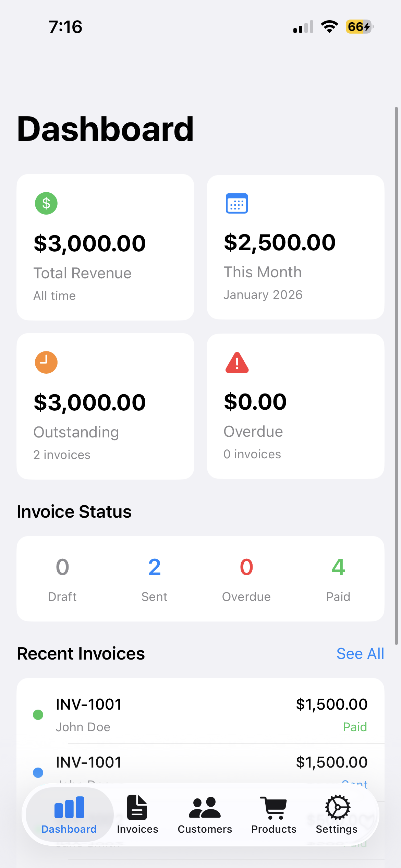This screenshot has width=401, height=868.
Task: Open the Invoices tab
Action: pyautogui.click(x=137, y=815)
